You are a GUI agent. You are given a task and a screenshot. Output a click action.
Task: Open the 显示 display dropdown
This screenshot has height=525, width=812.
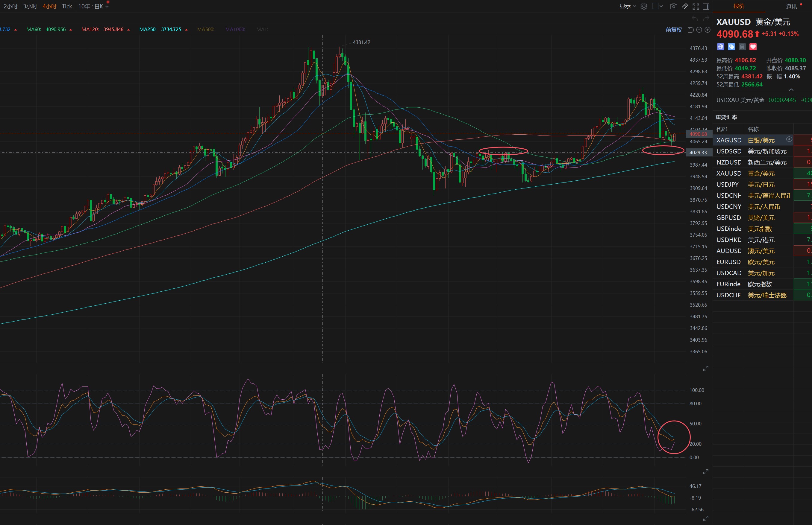[x=627, y=6]
